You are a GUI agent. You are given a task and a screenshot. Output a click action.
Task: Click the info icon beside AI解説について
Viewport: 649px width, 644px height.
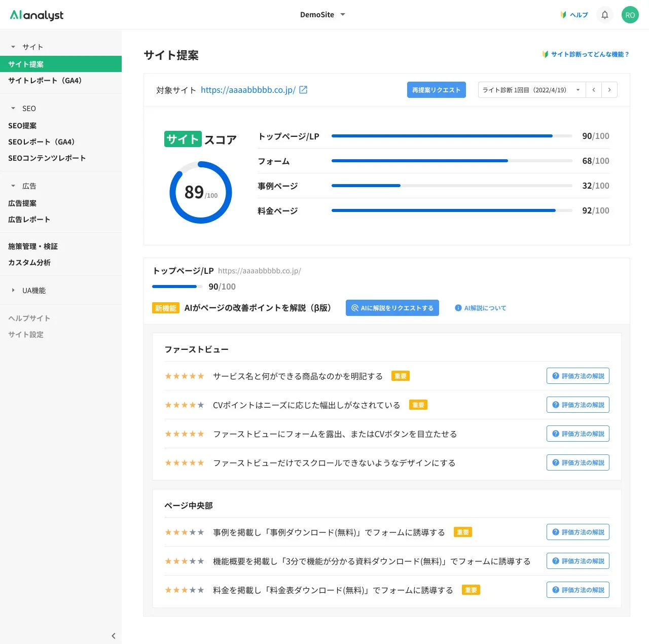(x=458, y=308)
